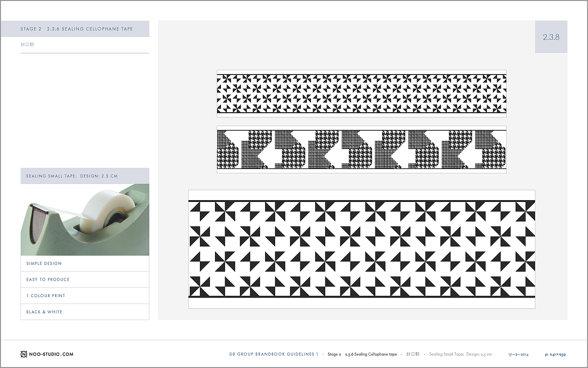Click the footer date 17-2-2014
This screenshot has width=588, height=368.
518,354
